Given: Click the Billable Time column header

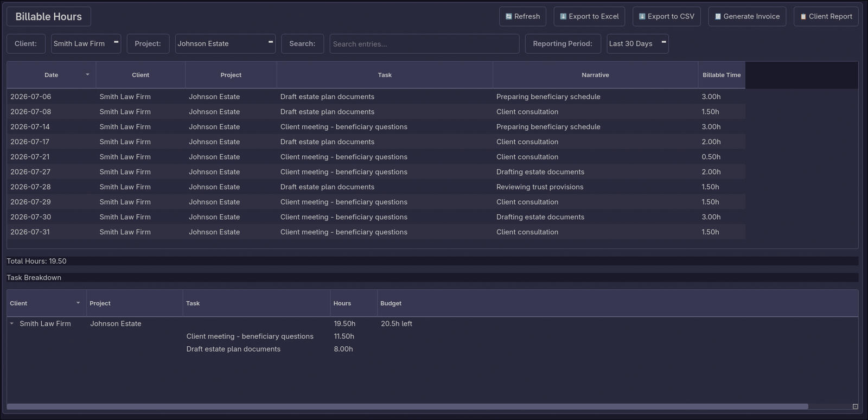Looking at the screenshot, I should [x=722, y=75].
